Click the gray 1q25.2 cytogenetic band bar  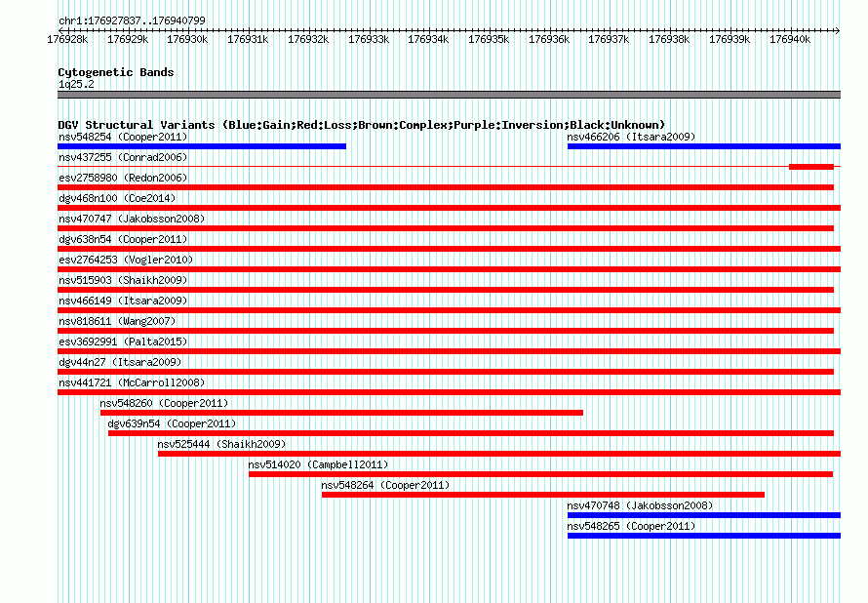(449, 95)
